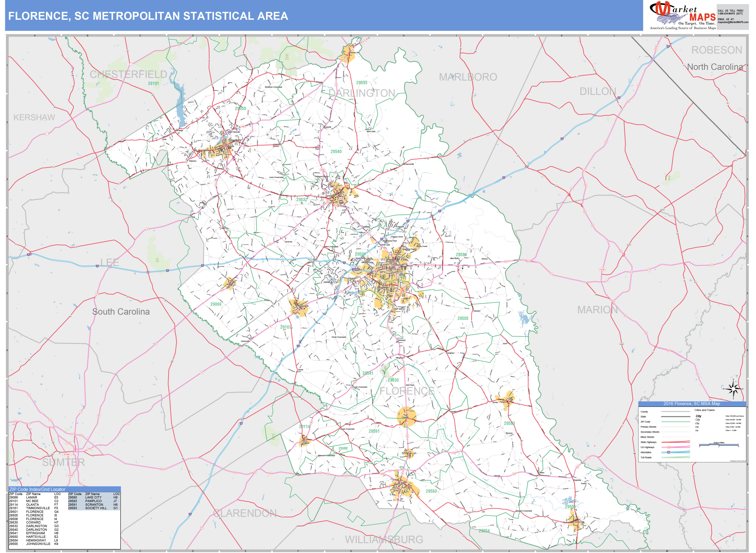Select the DARLINGTON county label

pyautogui.click(x=362, y=92)
